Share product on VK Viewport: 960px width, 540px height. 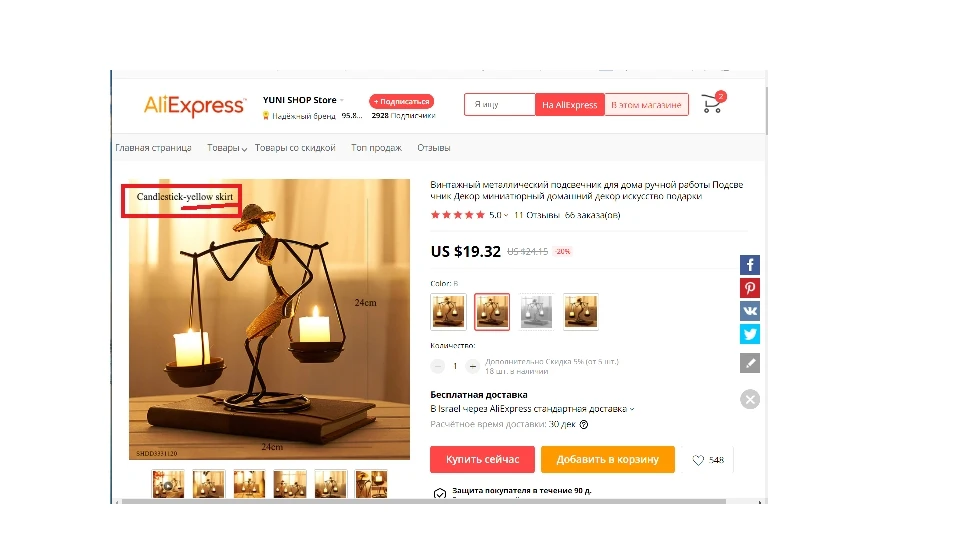coord(750,311)
